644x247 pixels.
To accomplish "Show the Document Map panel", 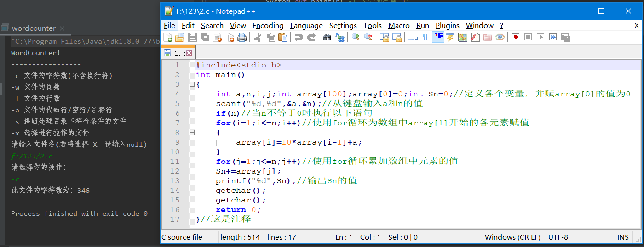I will [x=462, y=37].
